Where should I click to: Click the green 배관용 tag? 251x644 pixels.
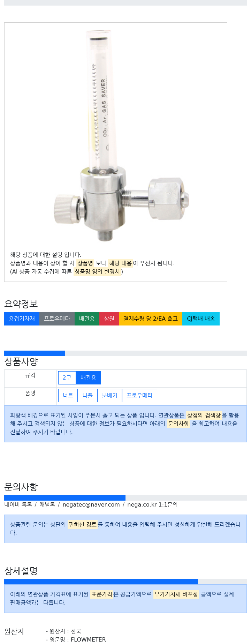tap(87, 319)
